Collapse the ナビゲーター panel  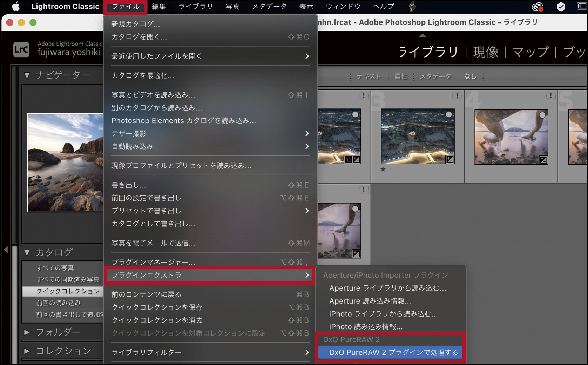click(x=27, y=75)
